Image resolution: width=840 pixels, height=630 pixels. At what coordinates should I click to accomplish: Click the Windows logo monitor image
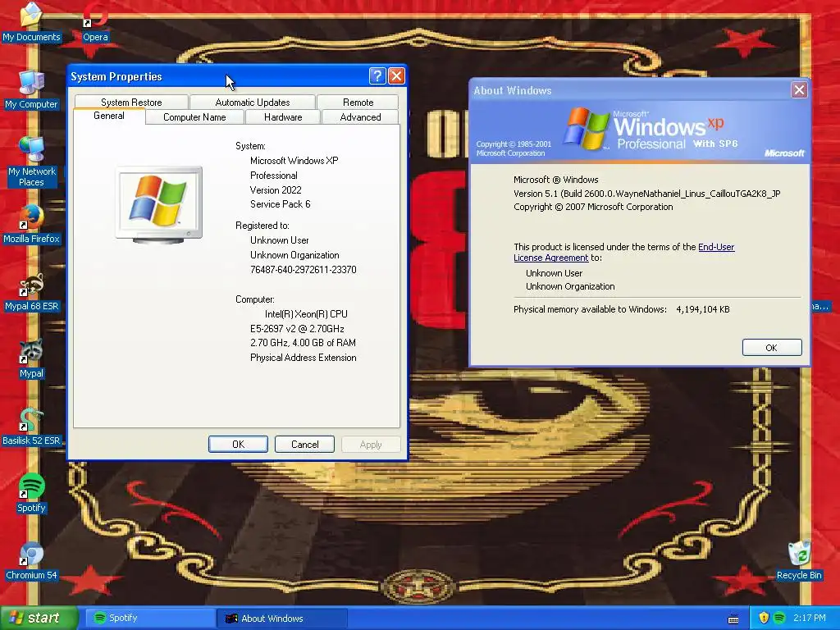point(159,204)
